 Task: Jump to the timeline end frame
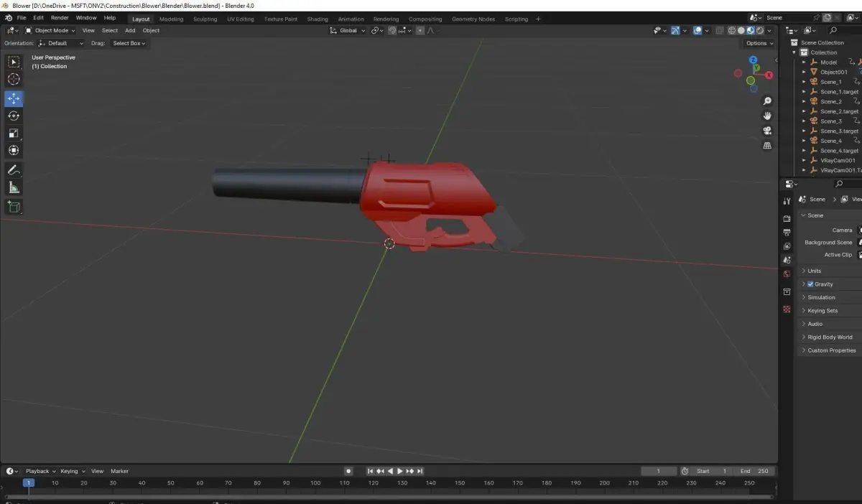coord(420,471)
